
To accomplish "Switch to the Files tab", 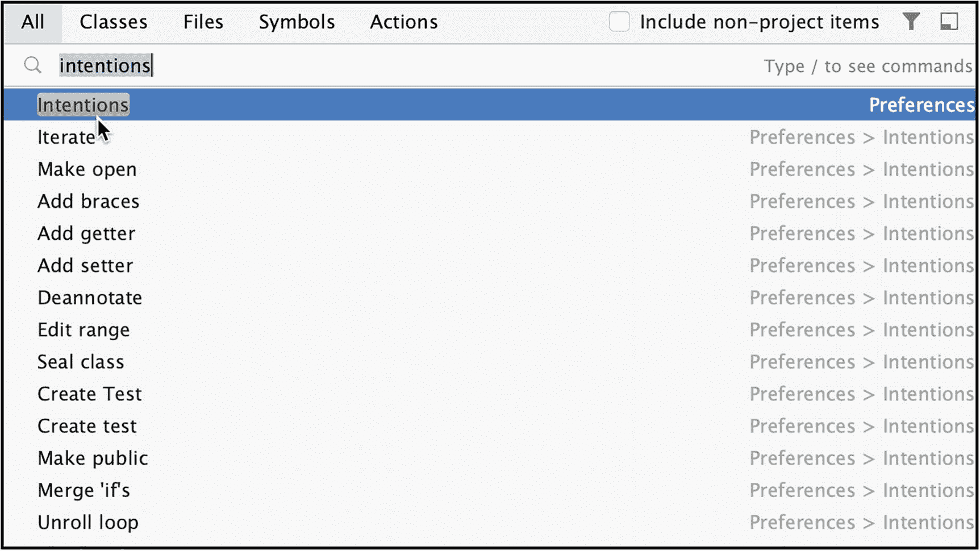I will tap(203, 22).
